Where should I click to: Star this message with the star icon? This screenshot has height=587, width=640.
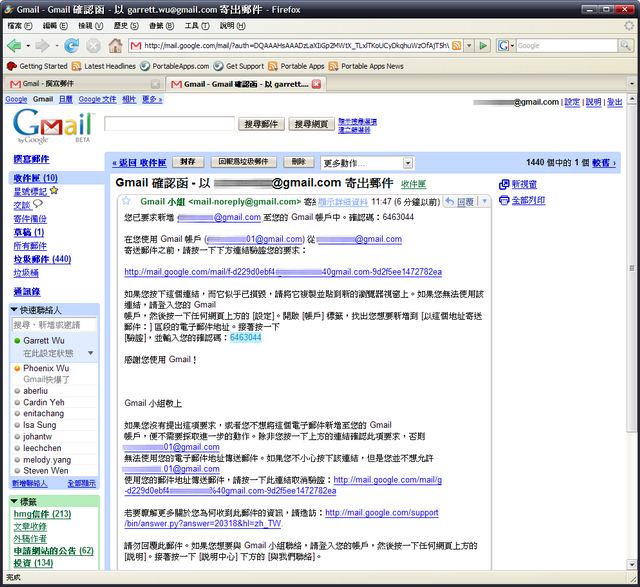(126, 201)
